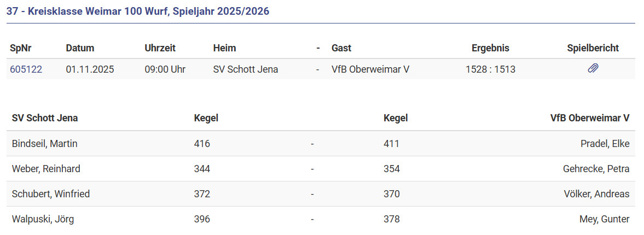Click the SpNr column header
This screenshot has width=644, height=235.
point(21,48)
